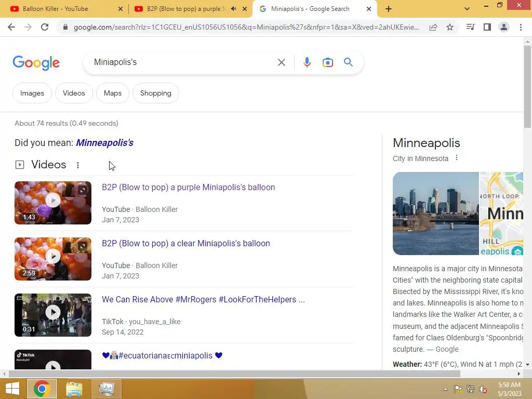This screenshot has width=532, height=399.
Task: Open the Minneapolis skyline photo
Action: 436,214
